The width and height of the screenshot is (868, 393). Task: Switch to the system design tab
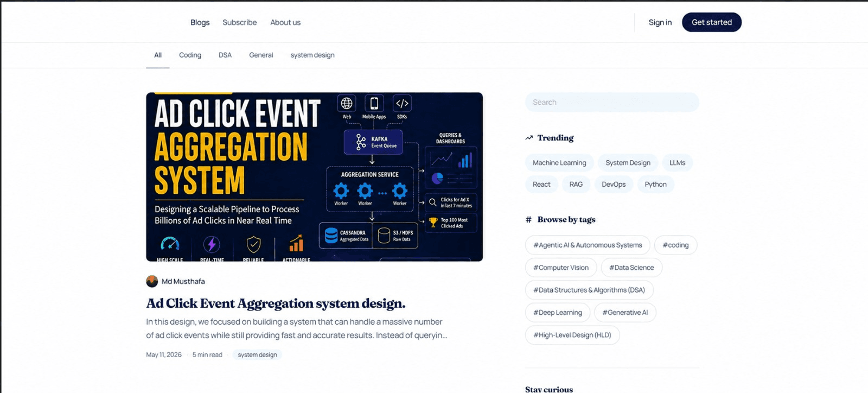312,55
